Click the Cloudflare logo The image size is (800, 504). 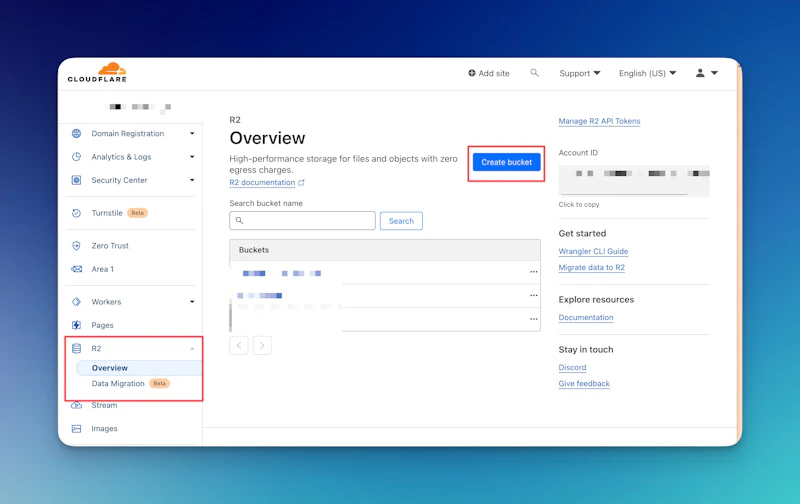click(x=97, y=72)
